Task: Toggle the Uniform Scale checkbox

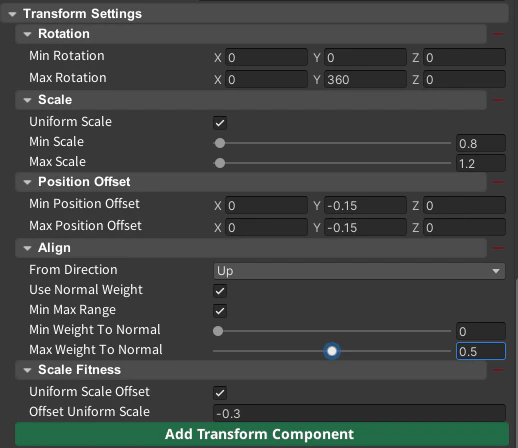Action: pyautogui.click(x=220, y=123)
